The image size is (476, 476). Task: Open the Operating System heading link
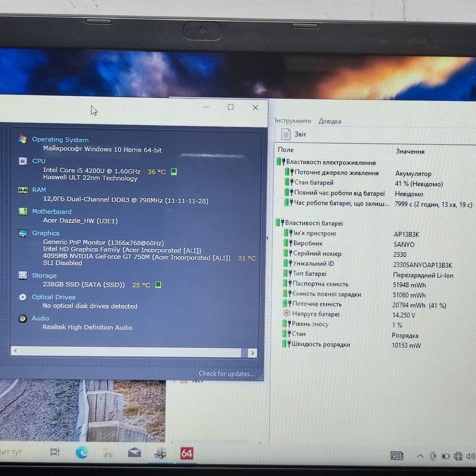tap(60, 139)
